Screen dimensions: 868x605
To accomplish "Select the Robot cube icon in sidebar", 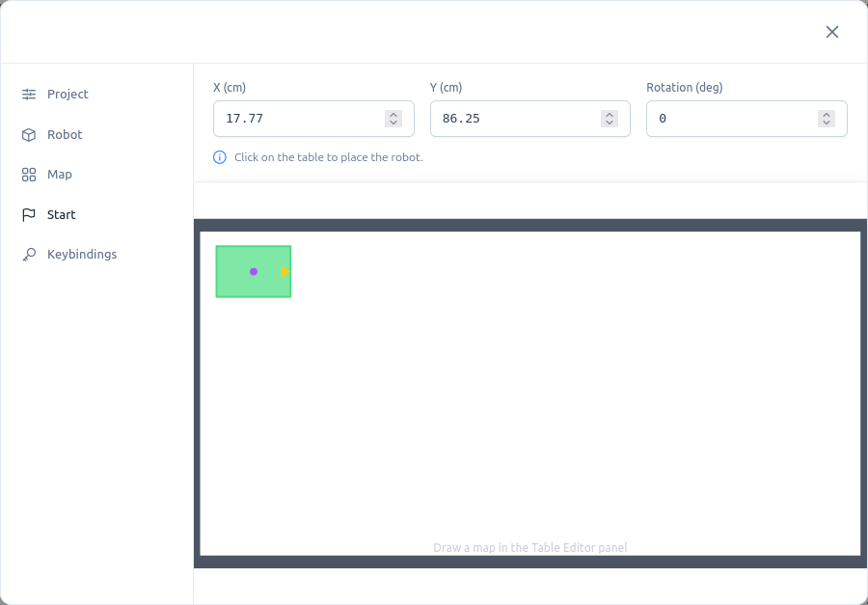I will [27, 134].
